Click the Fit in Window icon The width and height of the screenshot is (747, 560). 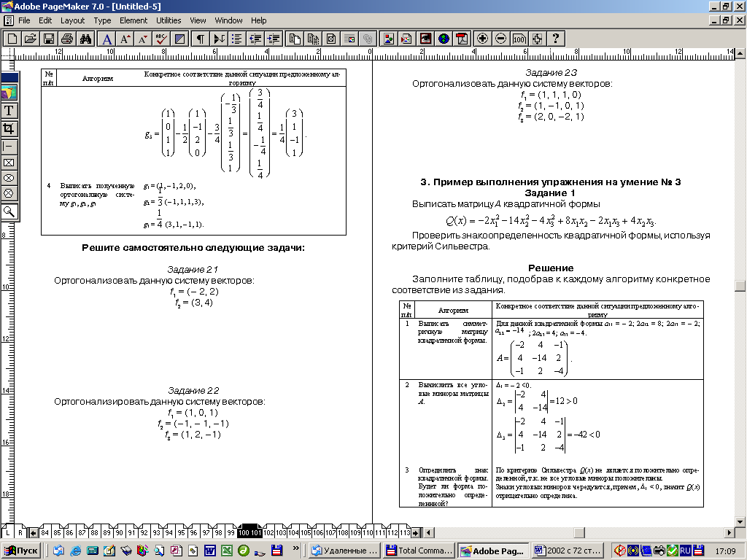point(537,39)
